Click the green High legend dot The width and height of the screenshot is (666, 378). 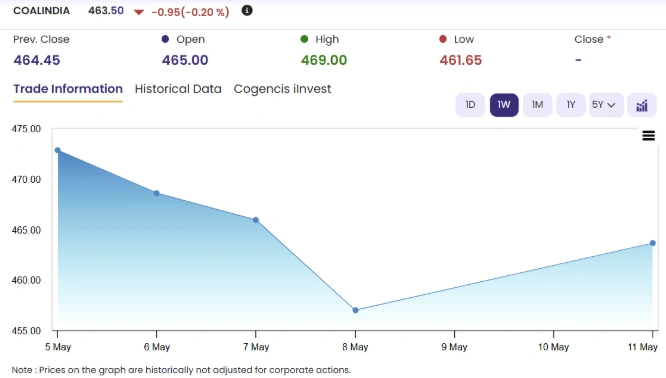[x=304, y=39]
